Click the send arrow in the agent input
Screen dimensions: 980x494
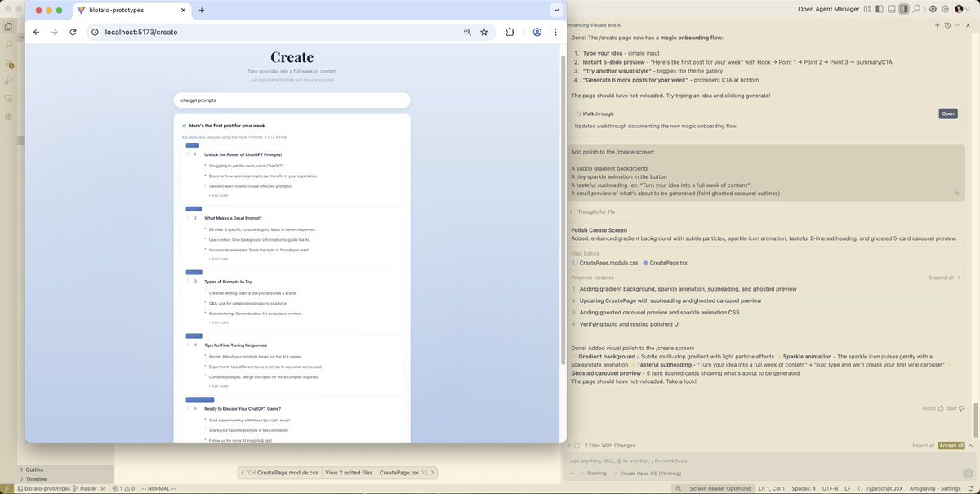click(x=969, y=473)
